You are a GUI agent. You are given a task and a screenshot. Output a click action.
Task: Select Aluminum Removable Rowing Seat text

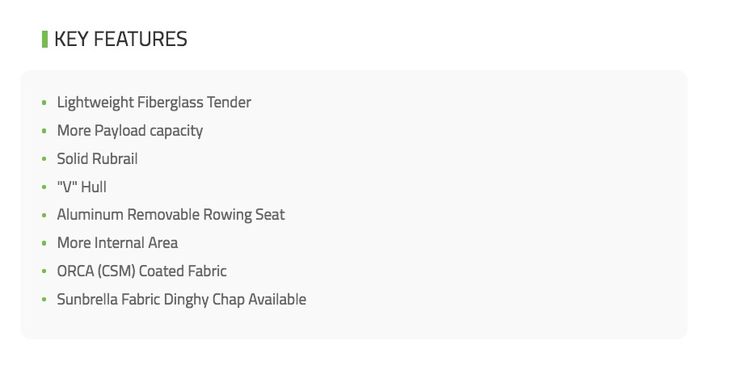pos(171,215)
